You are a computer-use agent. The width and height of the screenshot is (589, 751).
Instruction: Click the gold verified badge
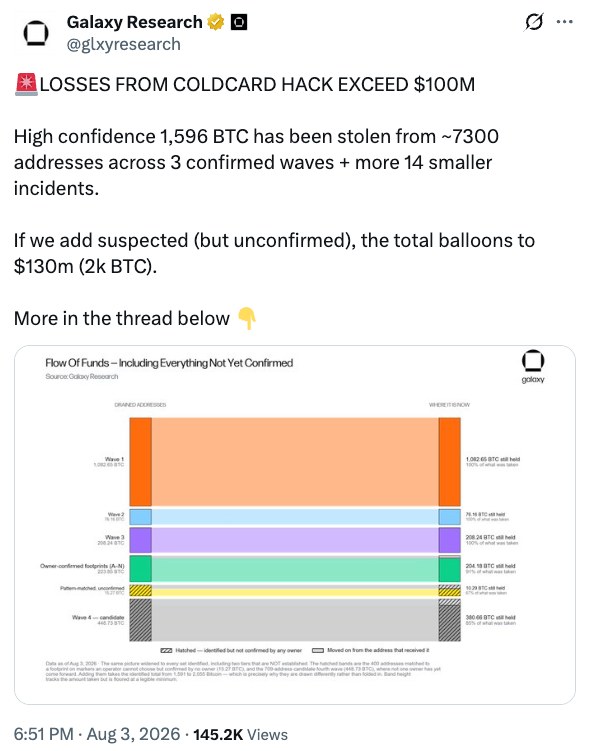216,22
